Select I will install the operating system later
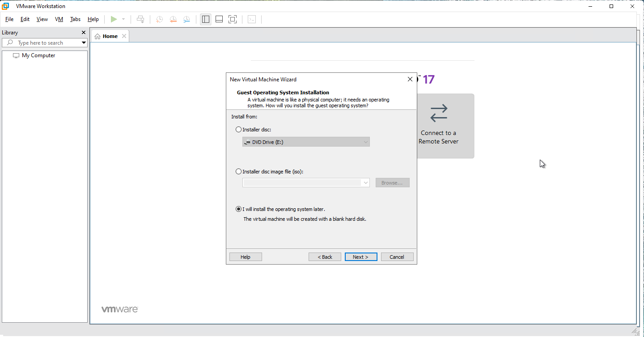Screen dimensions: 644x337 238,209
